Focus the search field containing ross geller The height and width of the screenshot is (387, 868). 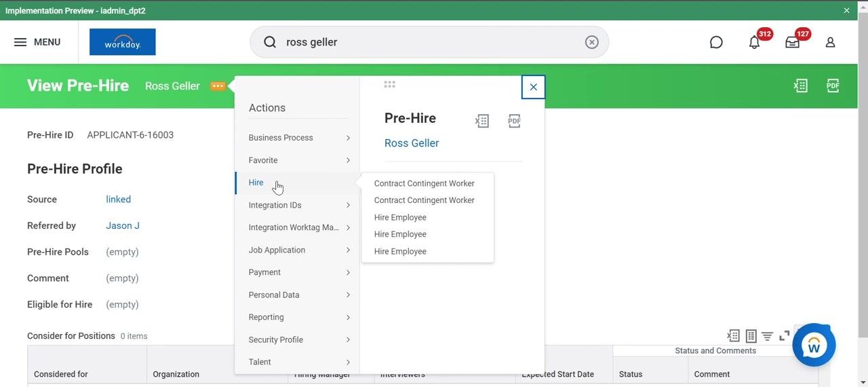(x=431, y=42)
